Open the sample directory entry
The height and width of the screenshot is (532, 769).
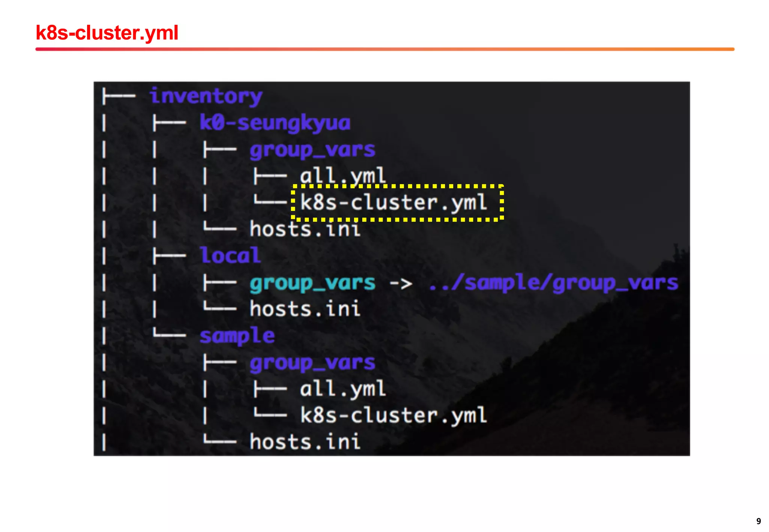click(237, 336)
